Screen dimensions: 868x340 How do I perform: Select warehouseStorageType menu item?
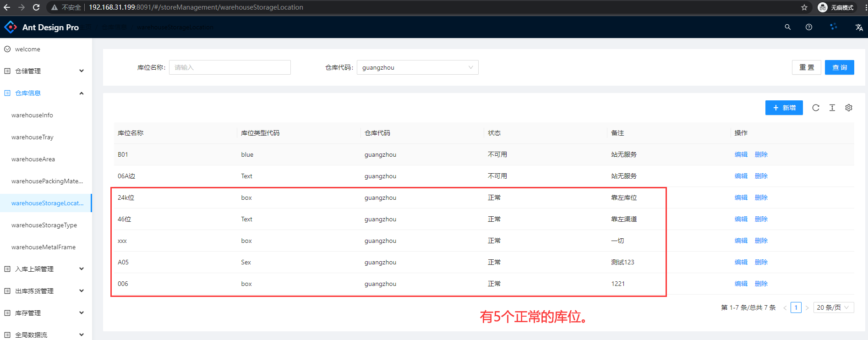click(x=44, y=225)
